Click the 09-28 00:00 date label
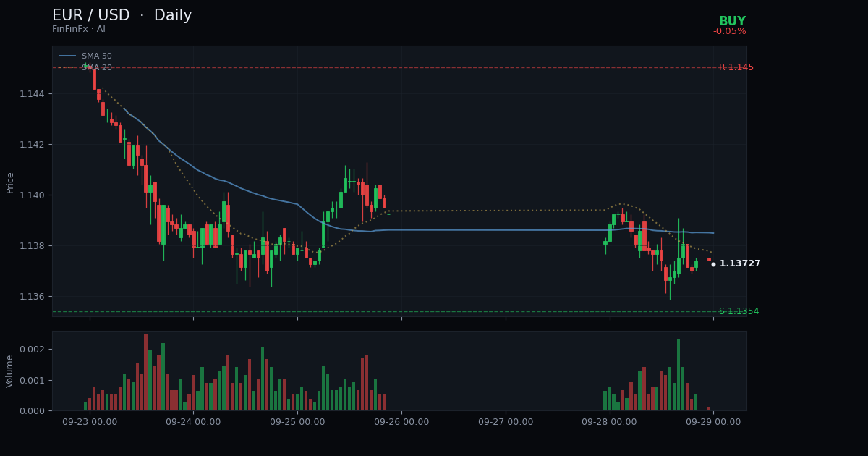Viewport: 868px width, 456px height. click(610, 422)
